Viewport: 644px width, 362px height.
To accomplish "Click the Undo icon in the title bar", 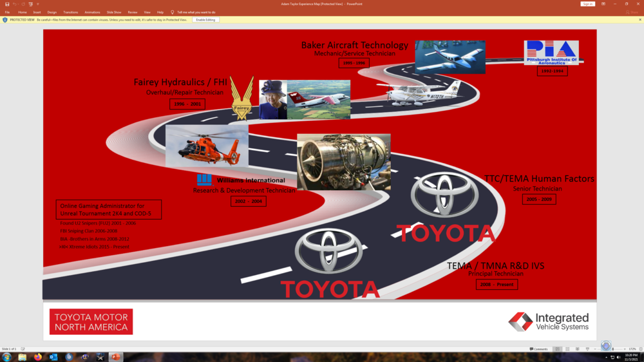I will (15, 4).
